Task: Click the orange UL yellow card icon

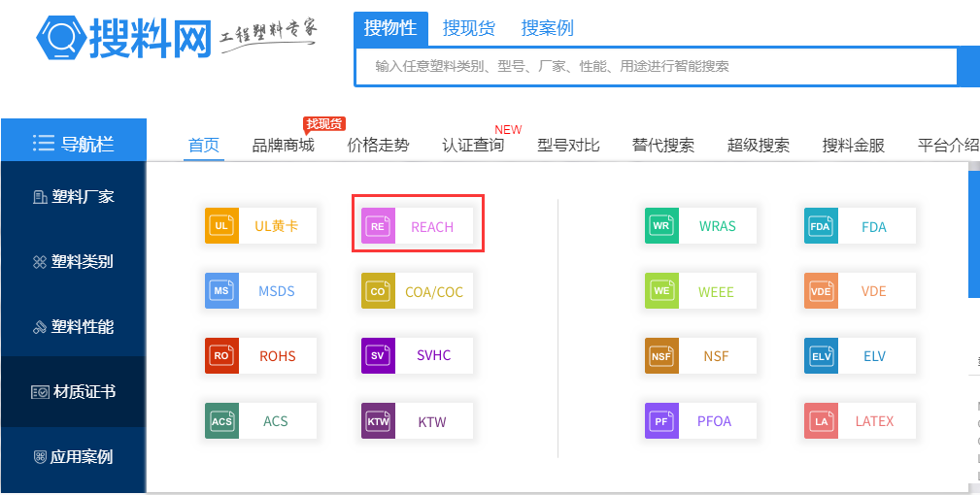Action: (221, 226)
